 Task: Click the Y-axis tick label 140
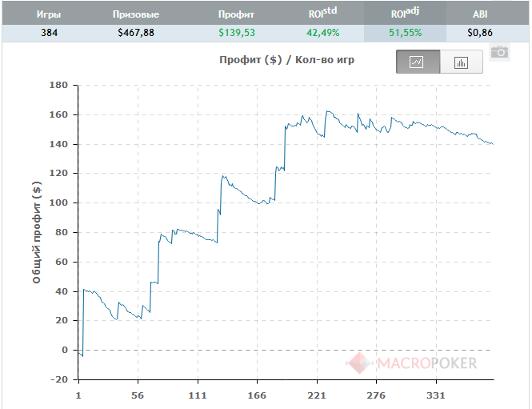click(58, 144)
